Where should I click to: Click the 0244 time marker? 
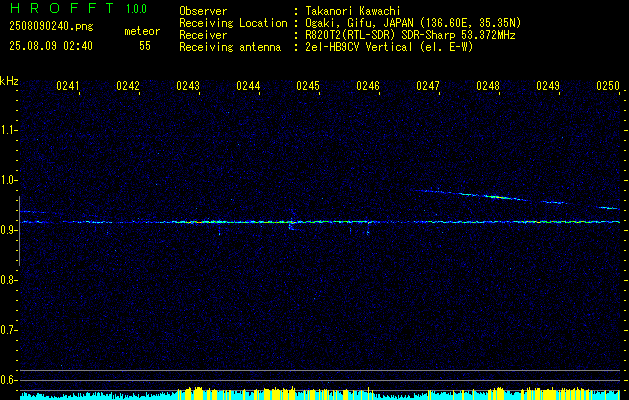click(x=248, y=85)
